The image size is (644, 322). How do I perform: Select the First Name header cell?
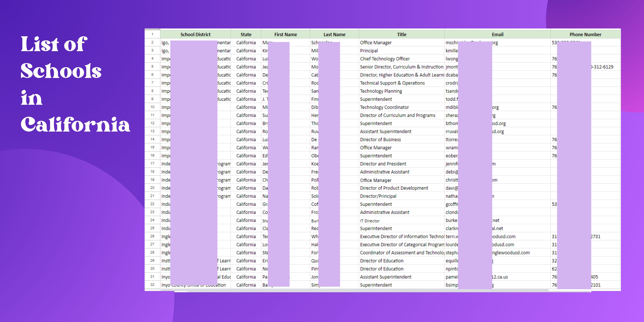click(x=285, y=34)
